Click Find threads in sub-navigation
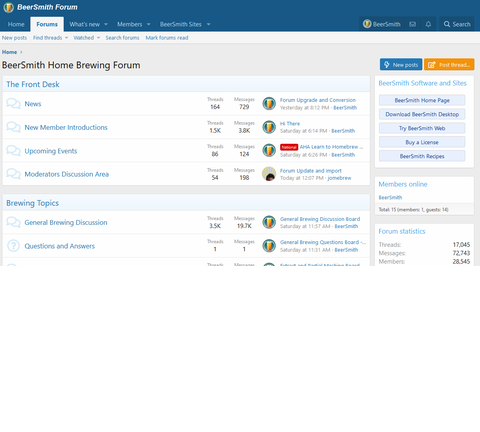Screen dimensions: 480x432 click(47, 38)
